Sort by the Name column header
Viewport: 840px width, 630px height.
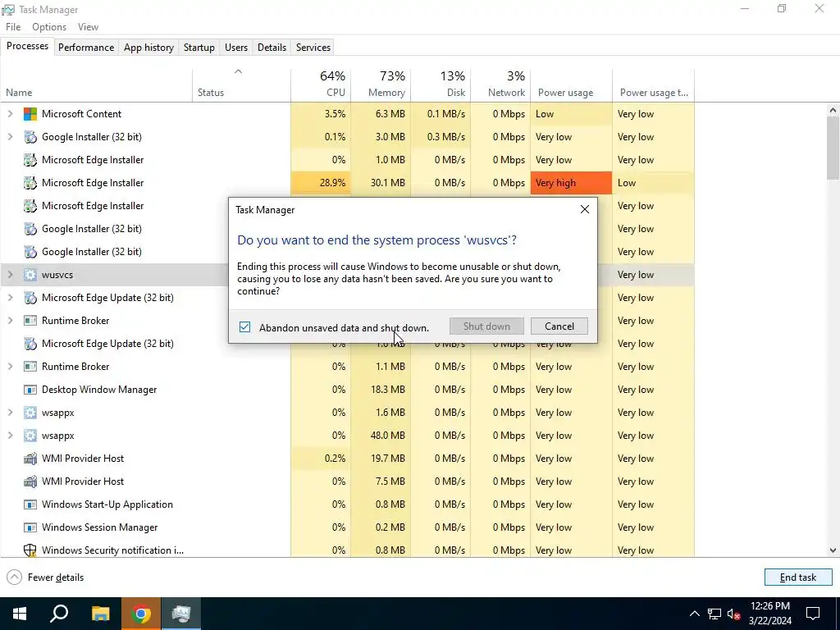click(97, 84)
